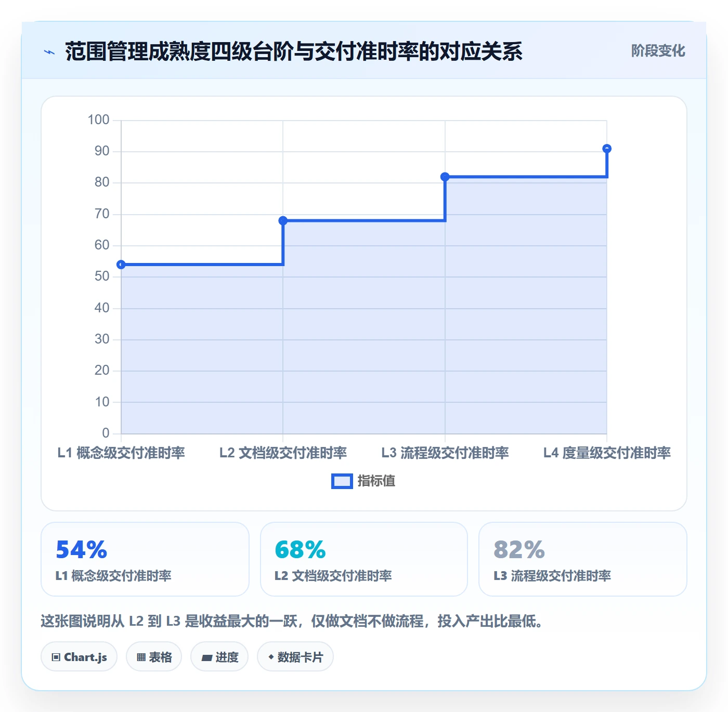Select the L2 data point at value 68

click(283, 221)
